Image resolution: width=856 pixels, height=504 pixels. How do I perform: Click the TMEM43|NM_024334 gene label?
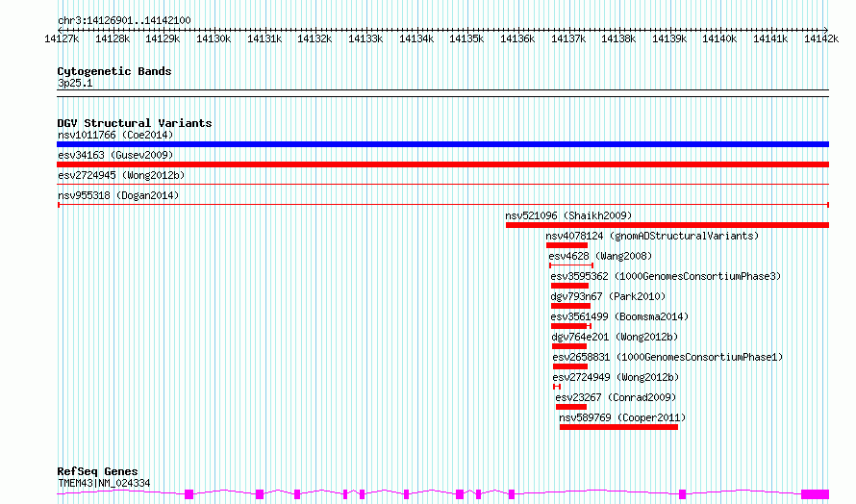tap(104, 483)
